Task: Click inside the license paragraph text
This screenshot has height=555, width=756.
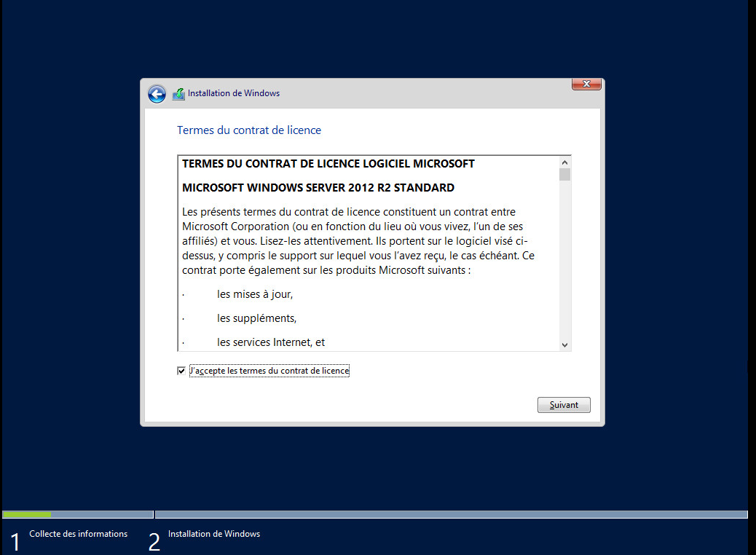Action: (358, 241)
